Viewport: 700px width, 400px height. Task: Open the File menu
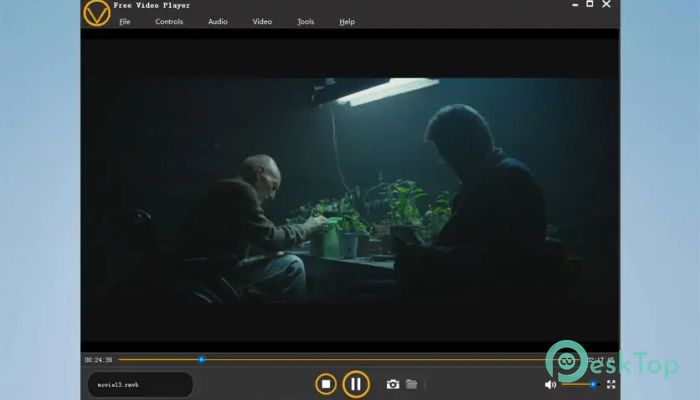pos(125,21)
